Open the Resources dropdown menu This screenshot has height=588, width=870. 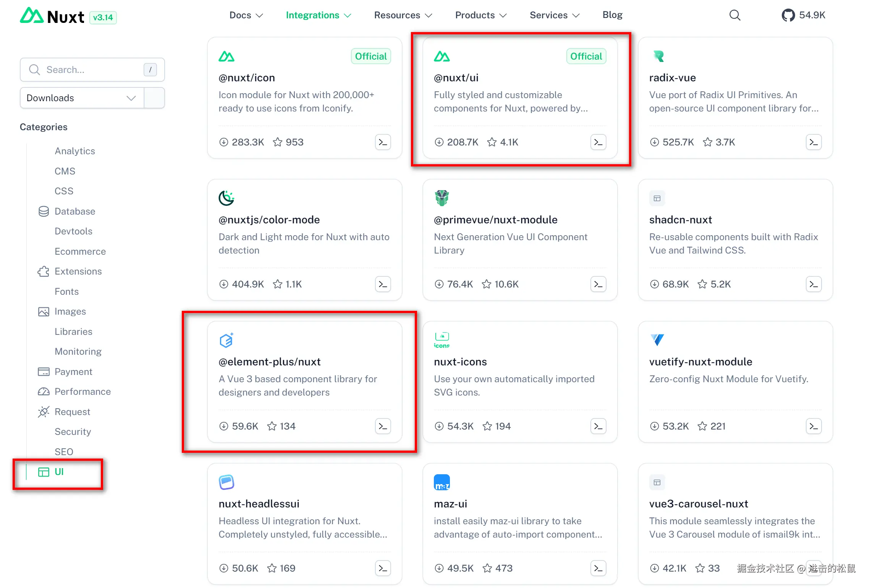(x=403, y=15)
